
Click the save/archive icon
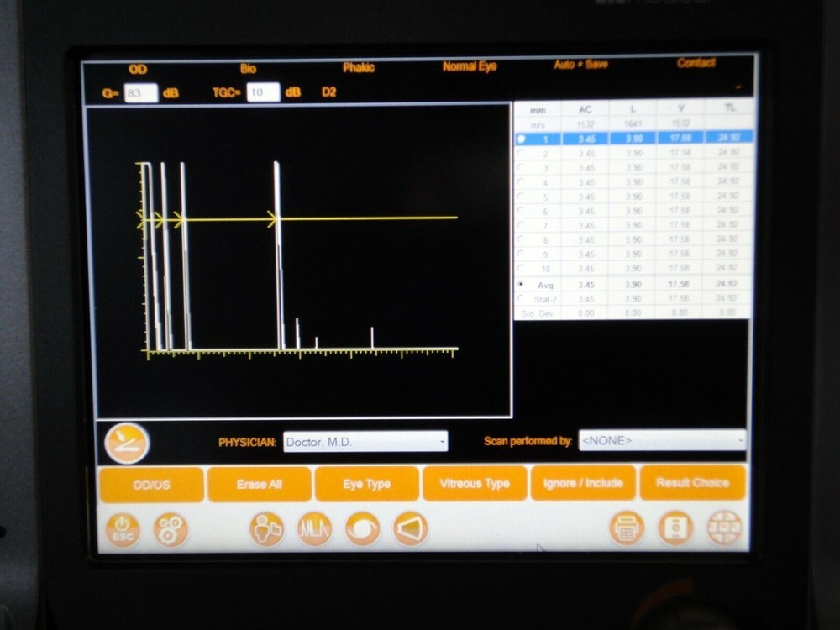pyautogui.click(x=675, y=528)
